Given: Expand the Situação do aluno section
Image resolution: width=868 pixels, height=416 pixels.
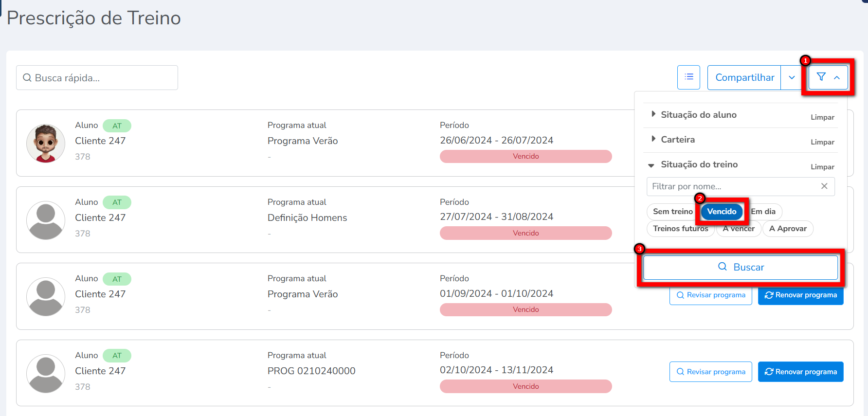Looking at the screenshot, I should coord(698,115).
